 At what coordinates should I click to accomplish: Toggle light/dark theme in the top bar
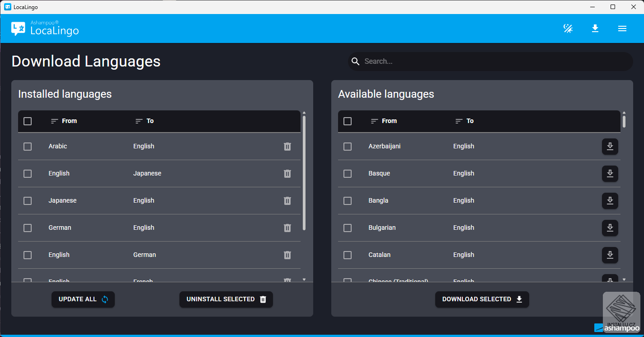coord(568,28)
